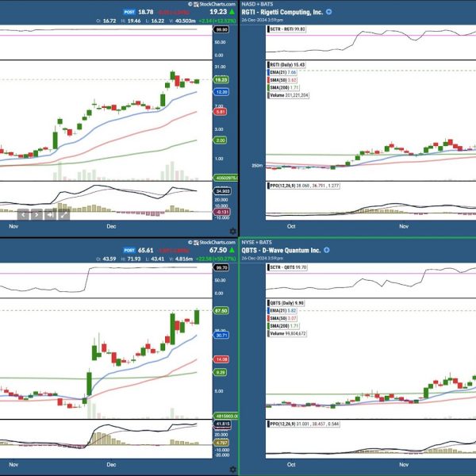Click the QBTS - D-Wave Quantum title
Image resolution: width=476 pixels, height=476 pixels.
(281, 251)
